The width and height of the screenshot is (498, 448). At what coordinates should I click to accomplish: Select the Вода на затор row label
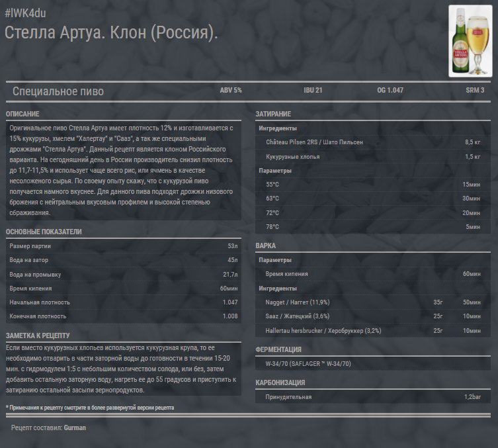(x=29, y=260)
